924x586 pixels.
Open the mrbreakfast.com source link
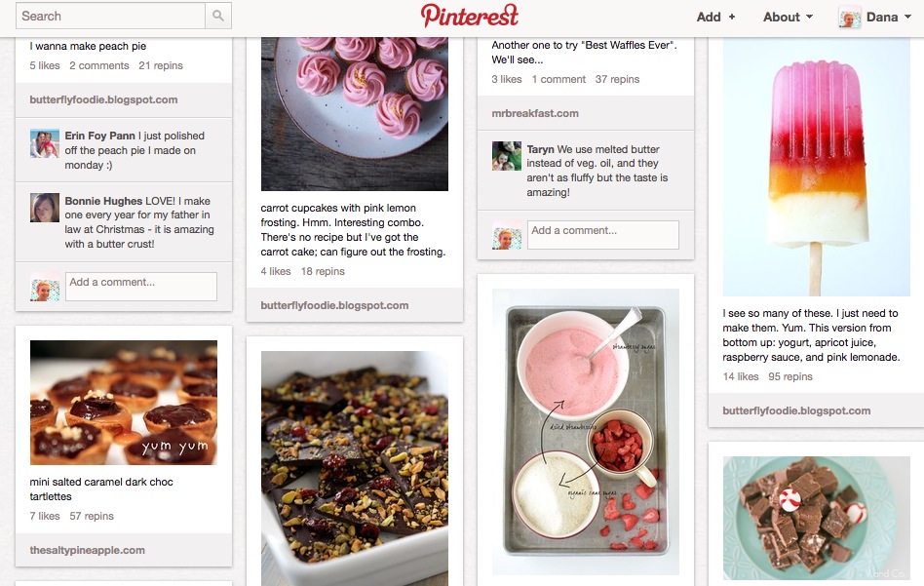tap(535, 113)
